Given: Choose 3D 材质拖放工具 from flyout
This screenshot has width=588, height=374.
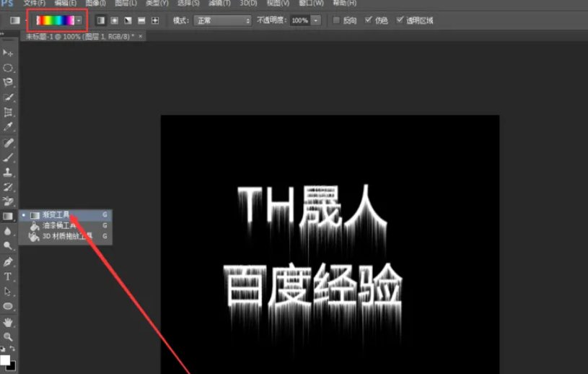Looking at the screenshot, I should (x=65, y=236).
